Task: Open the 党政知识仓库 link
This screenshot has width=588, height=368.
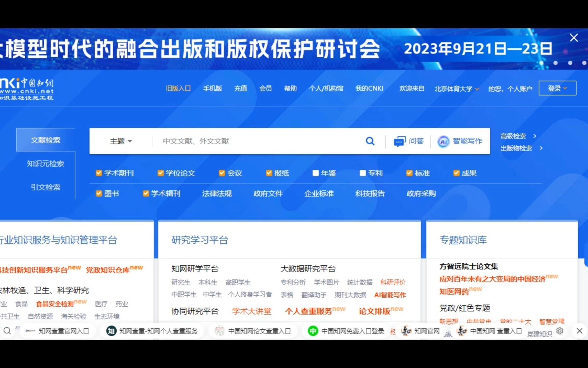Action: (108, 270)
